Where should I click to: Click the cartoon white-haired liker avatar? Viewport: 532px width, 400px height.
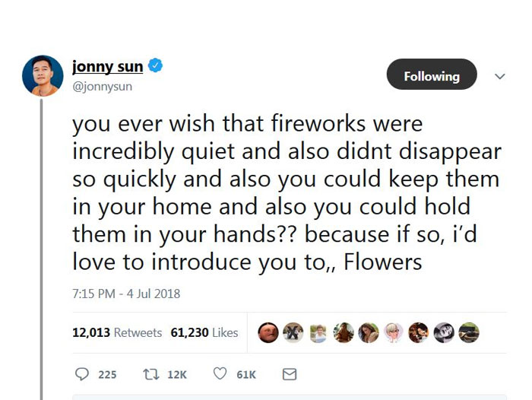(x=394, y=332)
